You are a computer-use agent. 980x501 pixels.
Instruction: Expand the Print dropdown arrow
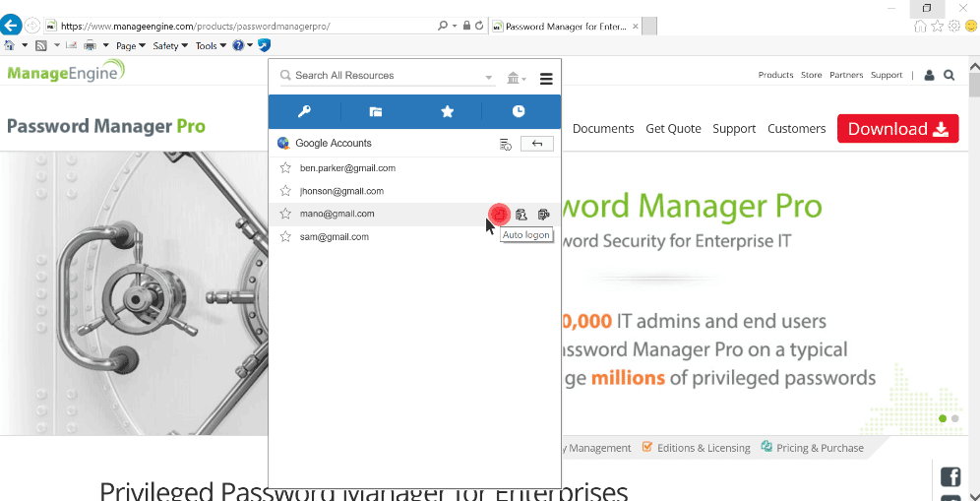[x=105, y=45]
